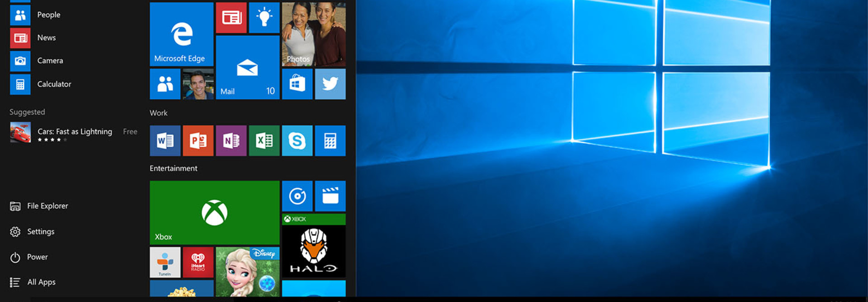Open the TuneIn tile

coord(165,262)
